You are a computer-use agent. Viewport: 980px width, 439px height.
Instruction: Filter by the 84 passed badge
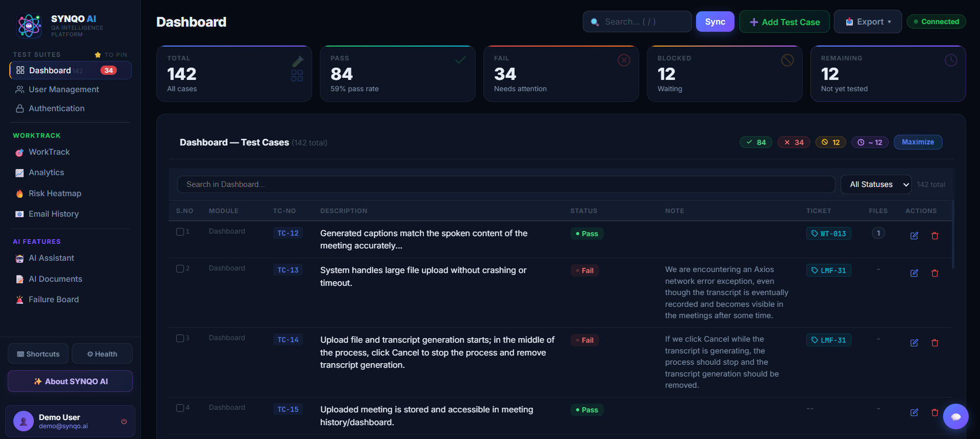(x=756, y=142)
